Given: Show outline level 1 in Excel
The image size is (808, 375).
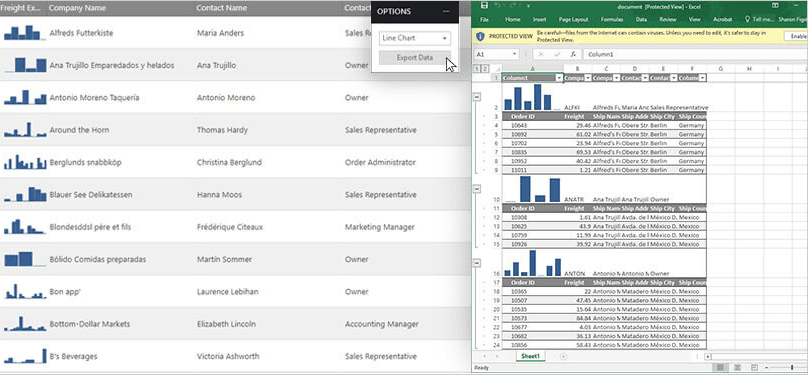Looking at the screenshot, I should tap(477, 69).
